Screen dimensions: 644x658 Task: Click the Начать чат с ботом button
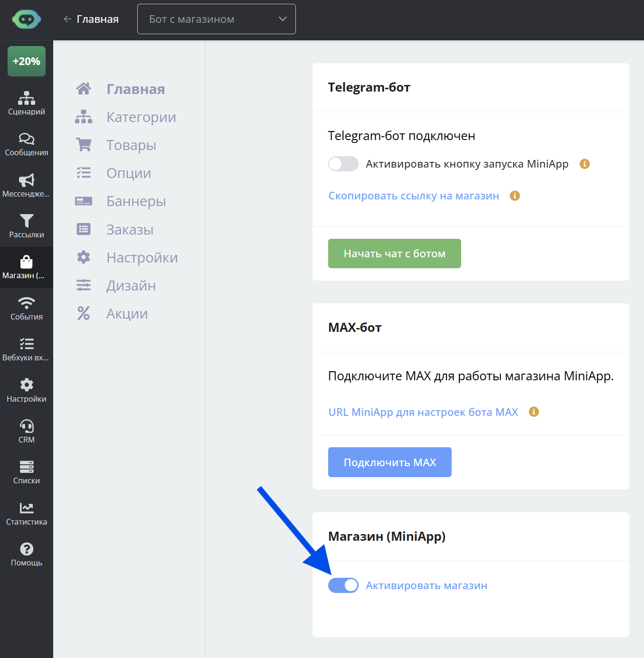(395, 254)
